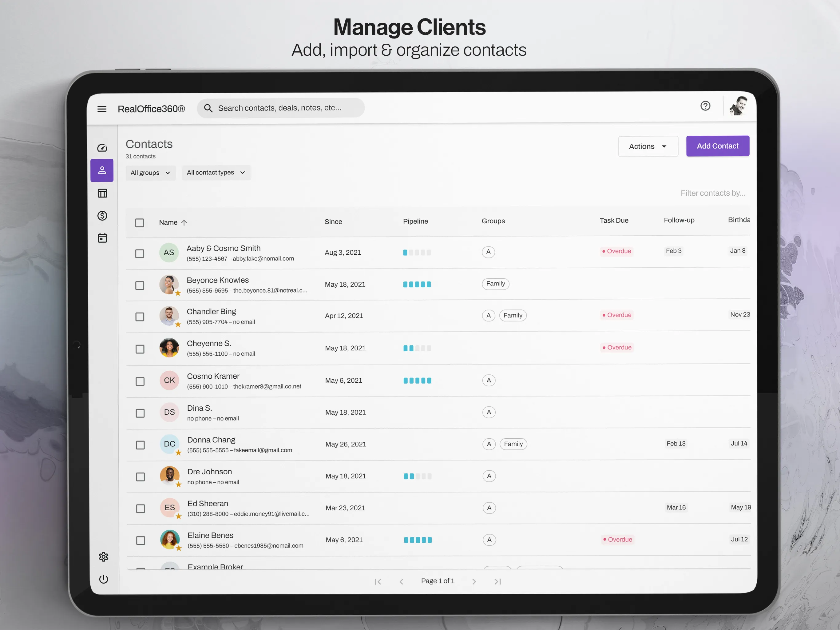Image resolution: width=840 pixels, height=630 pixels.
Task: Click Cheyenne S. avatar photo
Action: point(169,348)
